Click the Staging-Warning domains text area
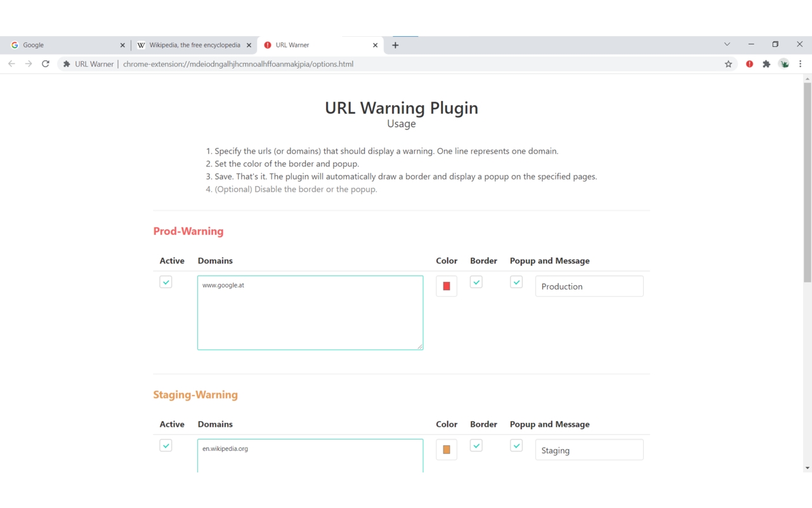The width and height of the screenshot is (812, 508). pos(310,456)
